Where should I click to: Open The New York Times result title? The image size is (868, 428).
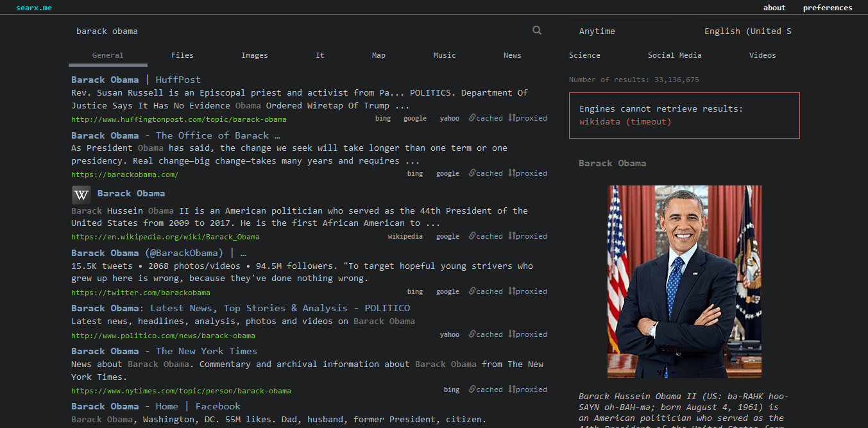[164, 351]
